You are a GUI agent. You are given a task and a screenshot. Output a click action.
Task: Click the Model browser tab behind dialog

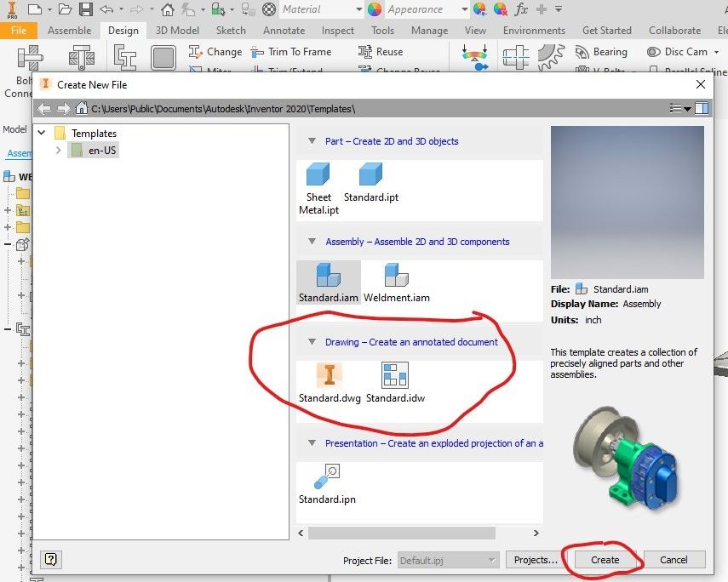pos(14,129)
